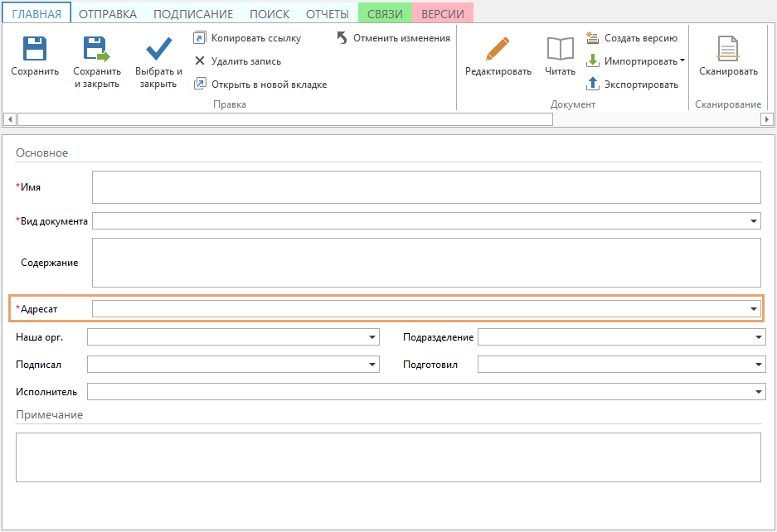Switch to the Отправка tab
Screen dimensions: 777x532
pos(108,14)
